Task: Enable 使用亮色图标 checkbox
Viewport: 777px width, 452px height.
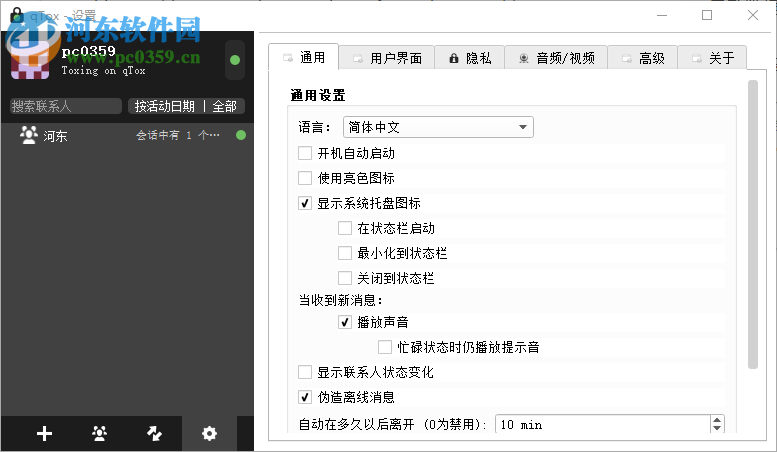Action: coord(305,178)
